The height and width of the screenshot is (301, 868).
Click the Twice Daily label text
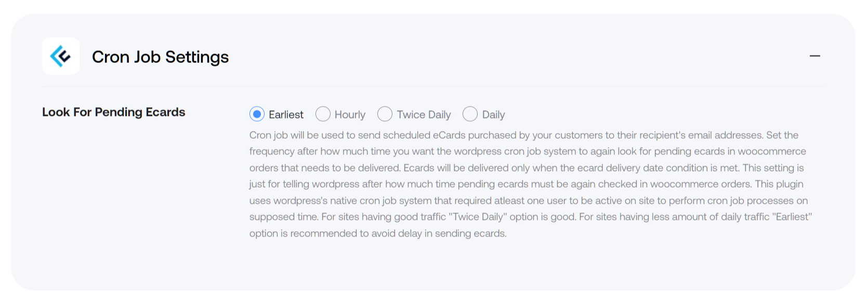pos(424,114)
